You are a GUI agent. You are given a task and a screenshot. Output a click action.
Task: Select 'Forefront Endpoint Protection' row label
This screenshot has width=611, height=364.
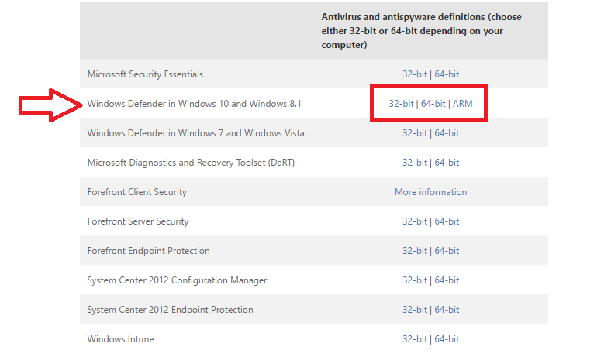tap(148, 251)
